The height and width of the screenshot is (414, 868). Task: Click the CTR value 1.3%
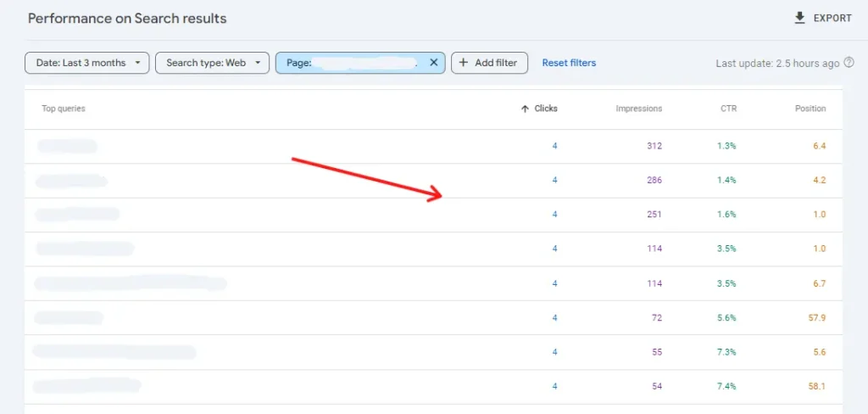728,146
